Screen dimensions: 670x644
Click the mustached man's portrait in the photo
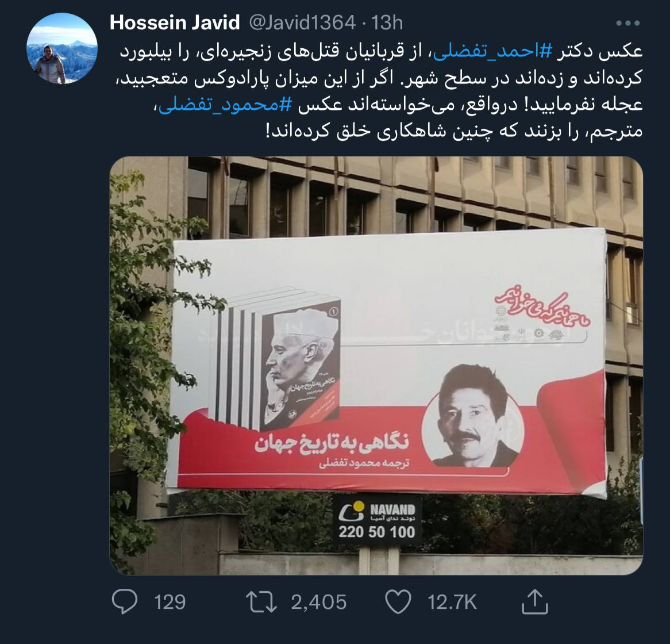coord(473,415)
